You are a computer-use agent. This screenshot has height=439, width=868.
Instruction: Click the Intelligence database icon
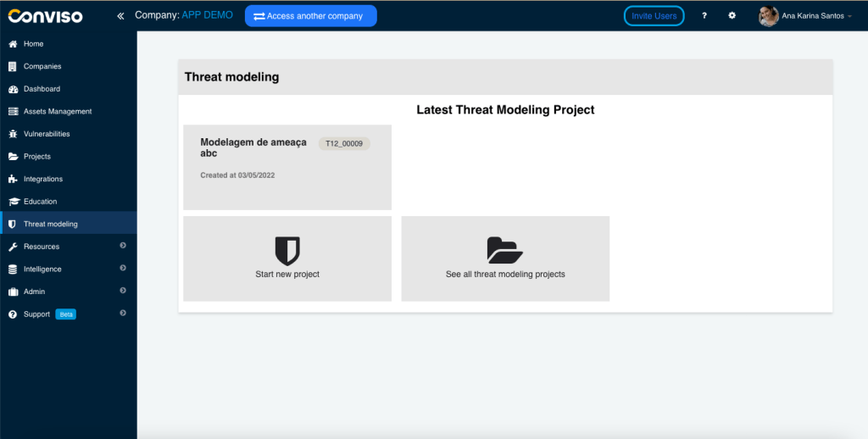[x=13, y=270]
